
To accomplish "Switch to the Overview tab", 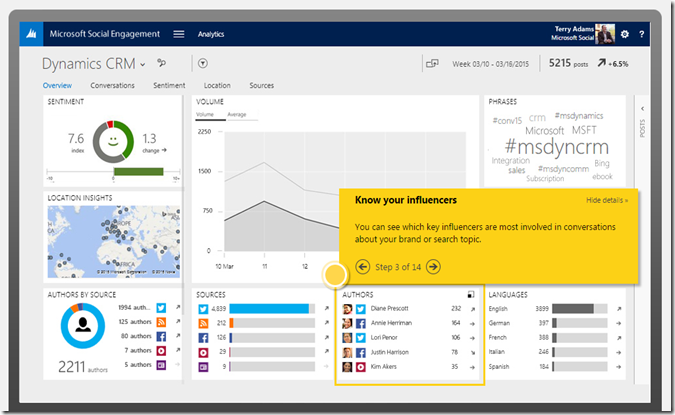I will click(x=57, y=85).
